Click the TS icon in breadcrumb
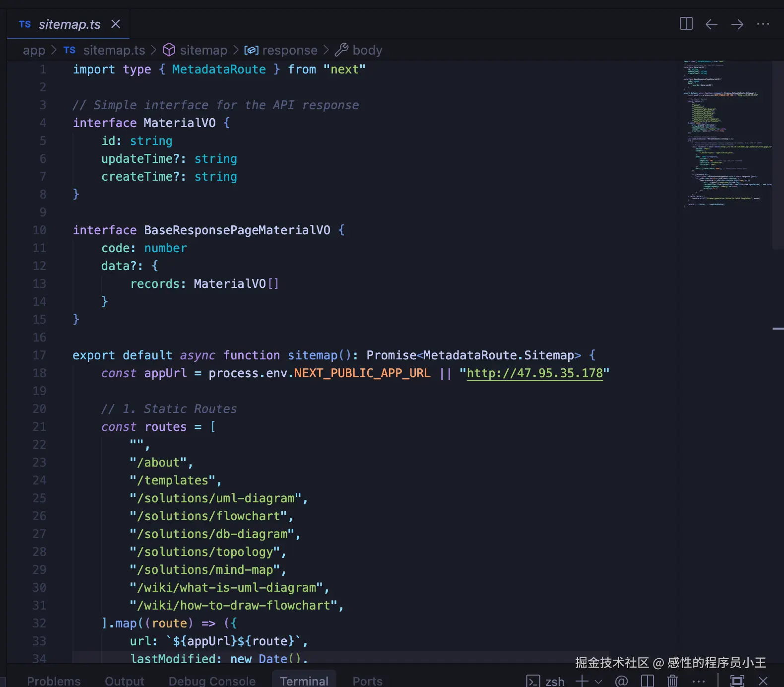The height and width of the screenshot is (687, 784). [x=69, y=50]
